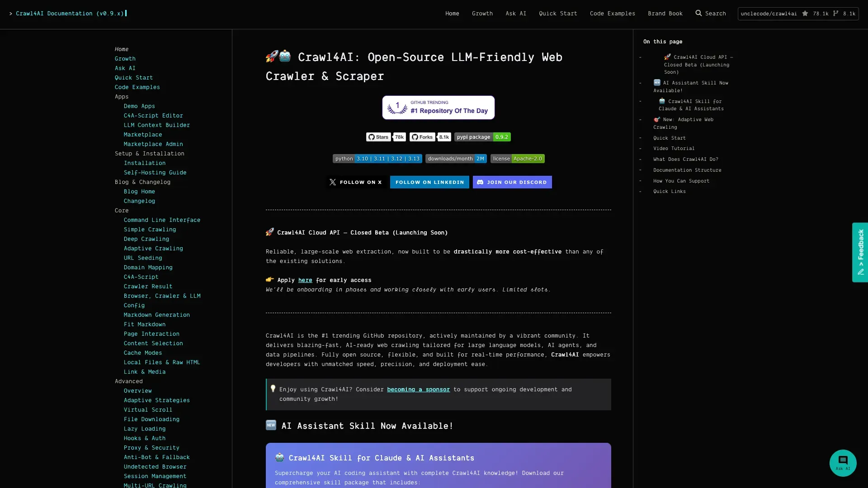Screen dimensions: 868x488
Task: Jump to Crawl4AI Cloud API section in page outline
Action: 698,65
